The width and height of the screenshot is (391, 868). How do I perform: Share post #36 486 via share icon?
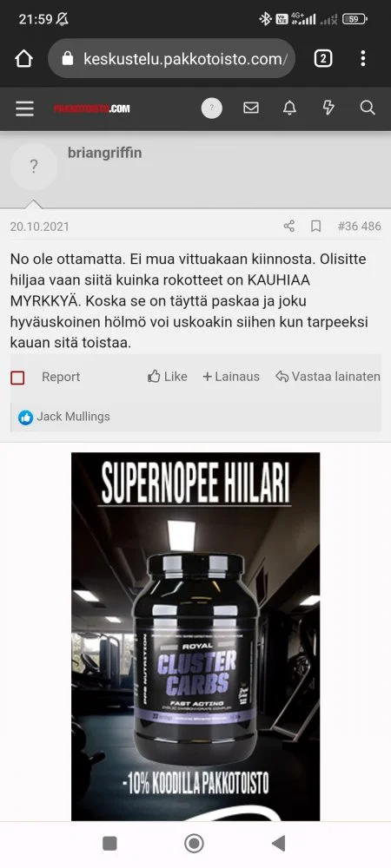tap(289, 227)
